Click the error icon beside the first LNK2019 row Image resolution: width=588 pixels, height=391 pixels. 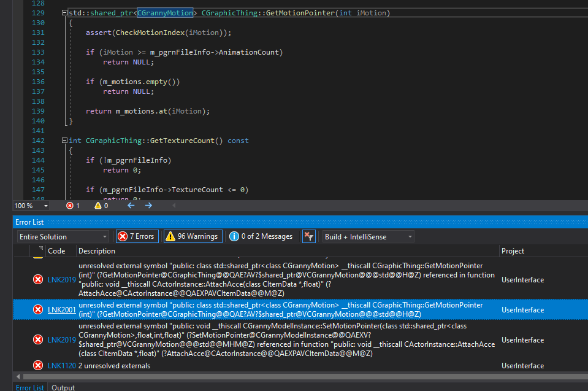tap(38, 279)
